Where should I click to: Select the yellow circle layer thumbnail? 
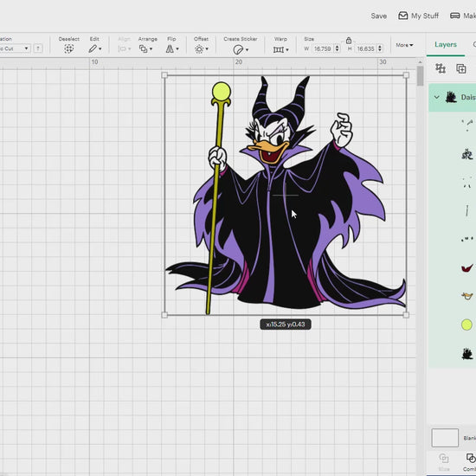[x=466, y=325]
